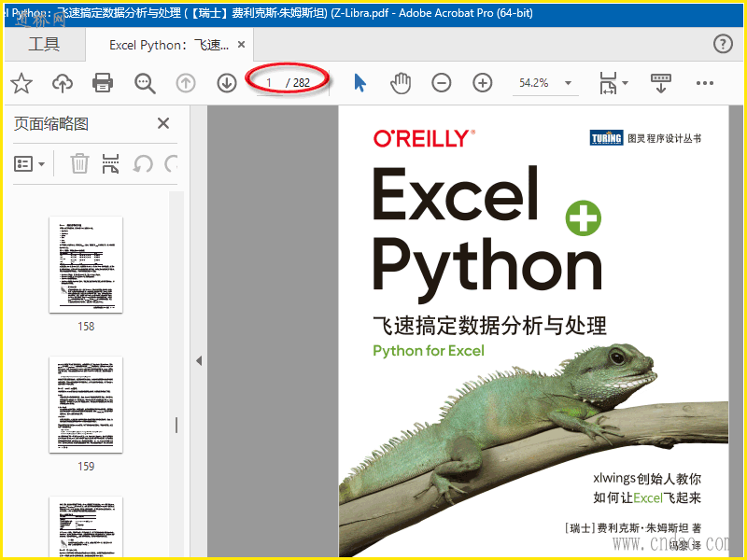This screenshot has height=560, width=747.
Task: Click the keyboard download toolbar icon
Action: (661, 83)
